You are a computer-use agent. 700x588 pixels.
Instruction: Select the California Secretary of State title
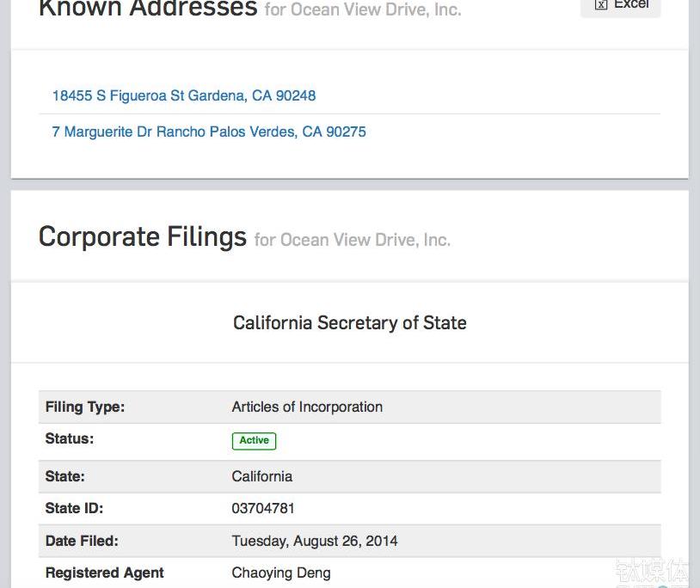pyautogui.click(x=349, y=323)
